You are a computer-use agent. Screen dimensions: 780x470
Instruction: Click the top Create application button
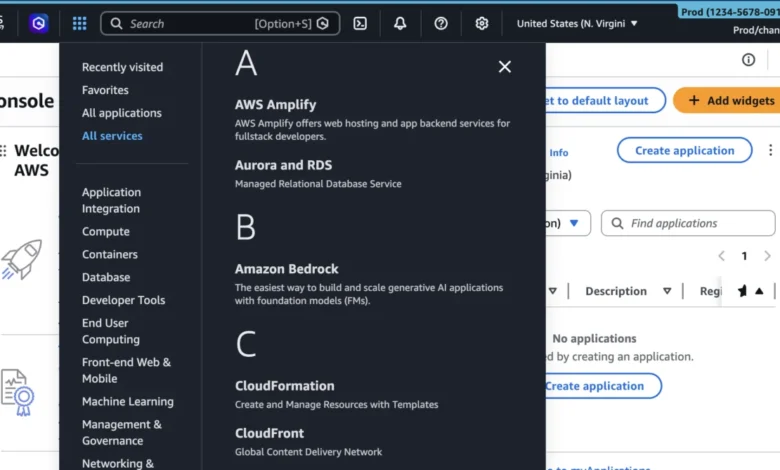[684, 151]
